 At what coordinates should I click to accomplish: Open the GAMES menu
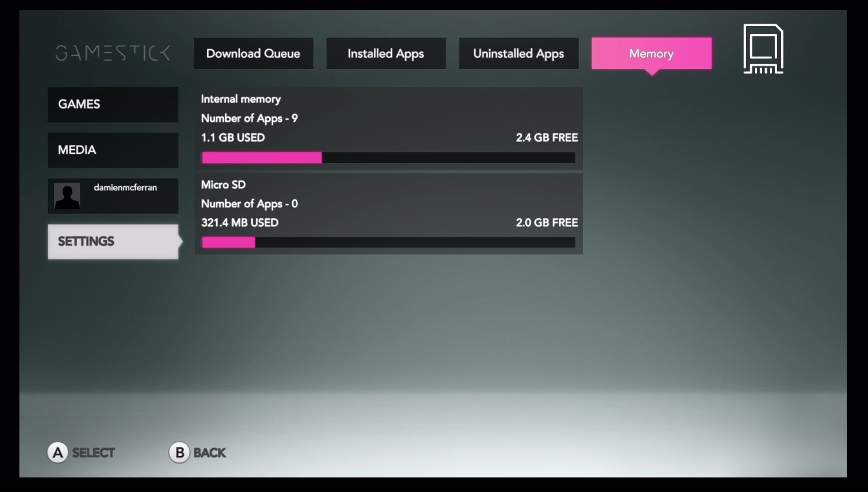pos(113,104)
